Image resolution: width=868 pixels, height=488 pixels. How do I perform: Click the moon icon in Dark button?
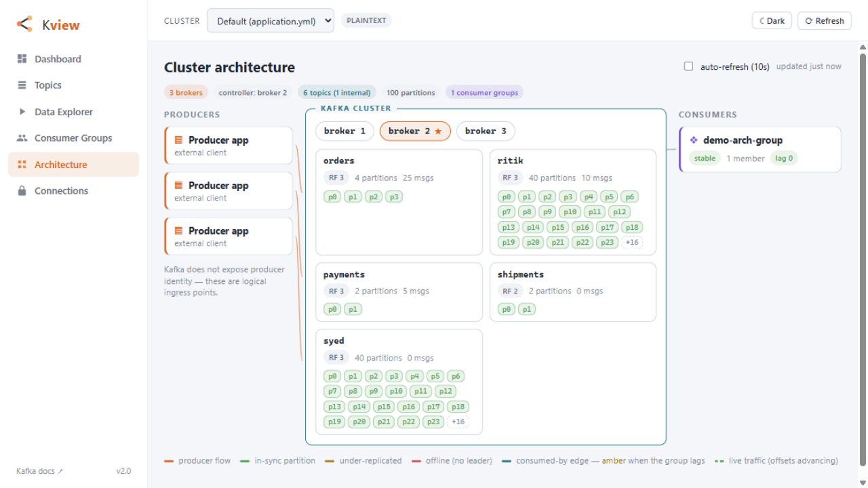point(762,21)
